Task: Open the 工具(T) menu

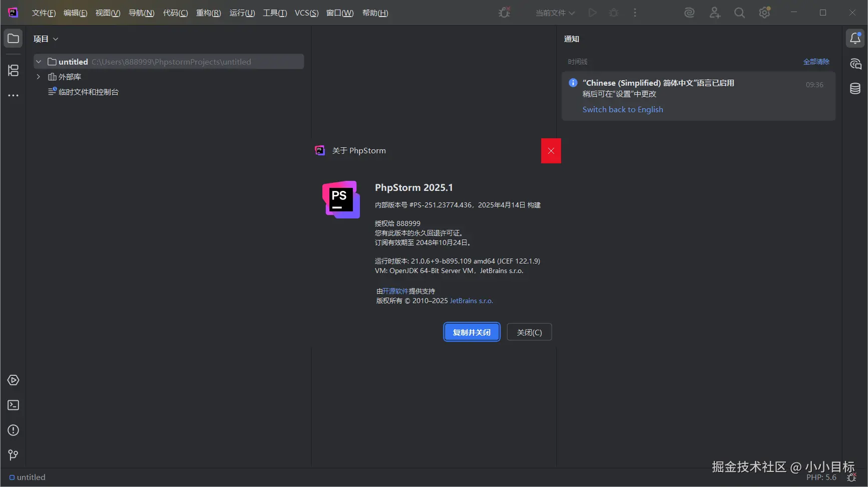Action: [x=275, y=13]
